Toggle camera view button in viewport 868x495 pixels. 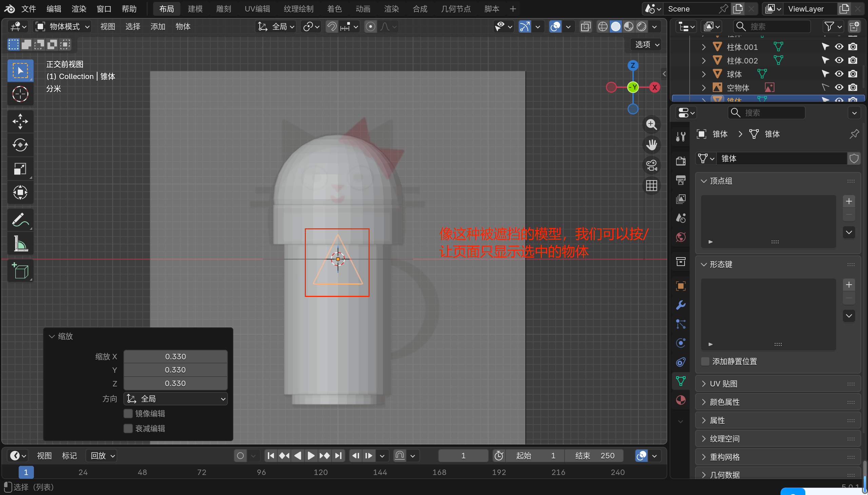point(651,166)
